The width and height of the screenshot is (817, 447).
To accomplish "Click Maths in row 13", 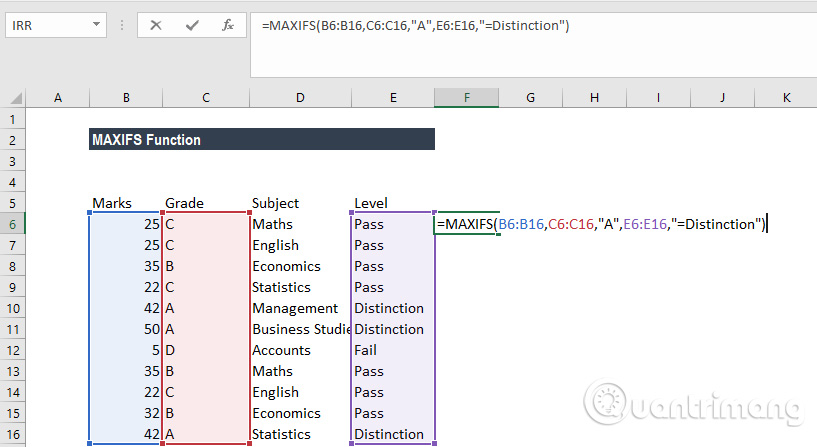I will [x=300, y=371].
